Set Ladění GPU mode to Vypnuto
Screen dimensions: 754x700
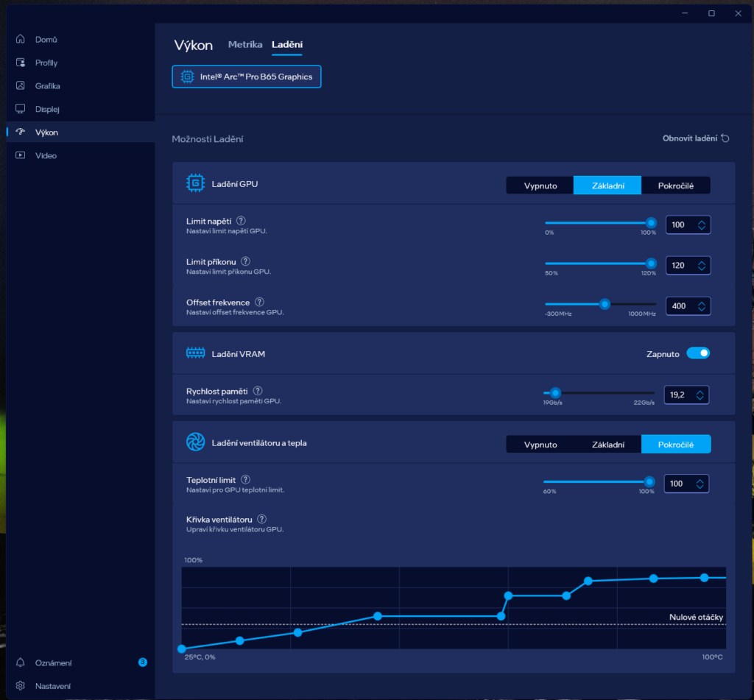pos(540,185)
